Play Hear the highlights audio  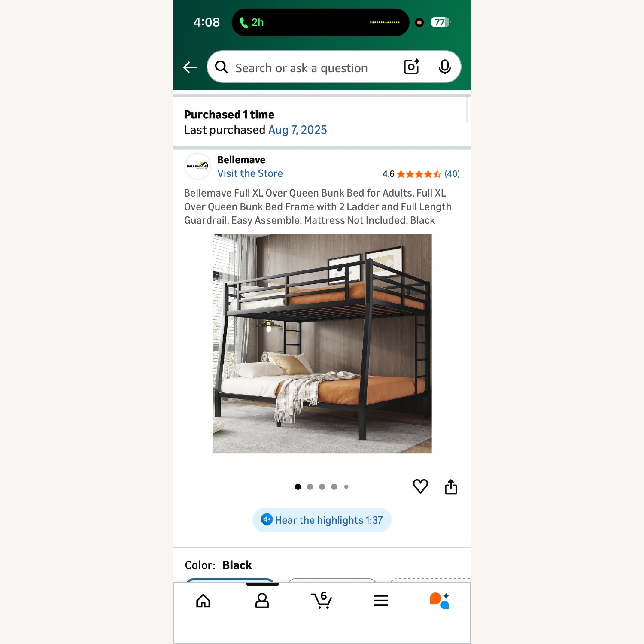(x=322, y=520)
